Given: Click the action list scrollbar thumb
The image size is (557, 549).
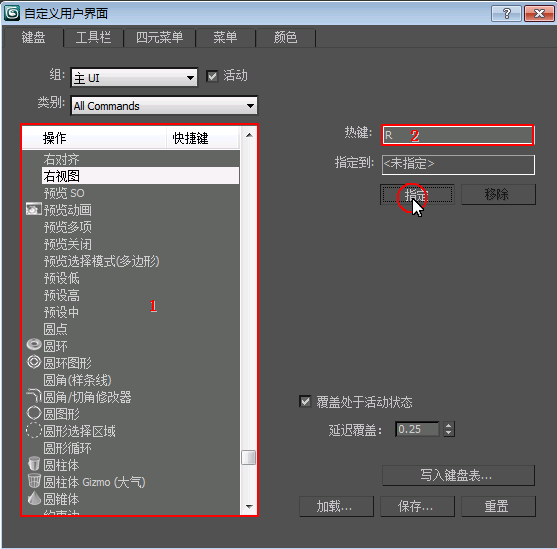Looking at the screenshot, I should (249, 457).
